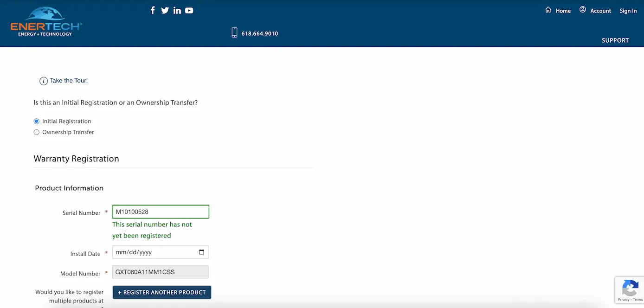The width and height of the screenshot is (644, 308).
Task: Click 'This serial number has not yet been registered' message
Action: click(152, 230)
